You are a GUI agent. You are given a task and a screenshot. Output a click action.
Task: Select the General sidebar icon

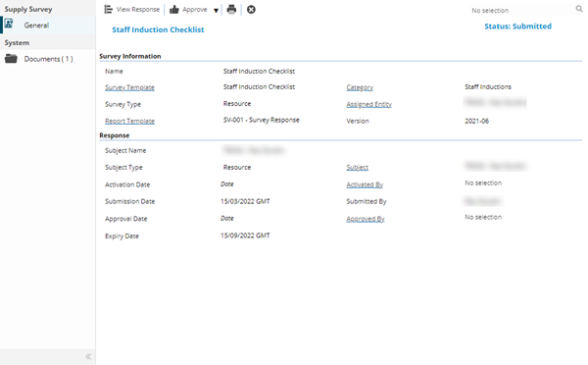(9, 24)
